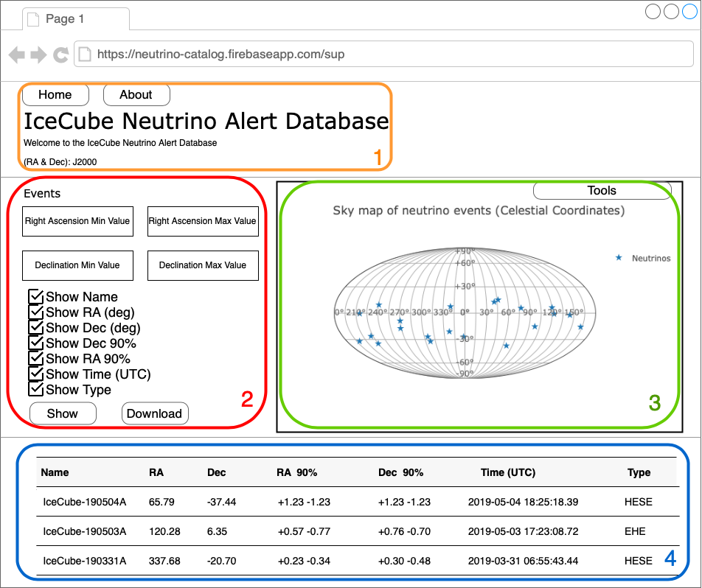Disable the Show Dec 90% checkbox
The image size is (702, 588).
[36, 343]
